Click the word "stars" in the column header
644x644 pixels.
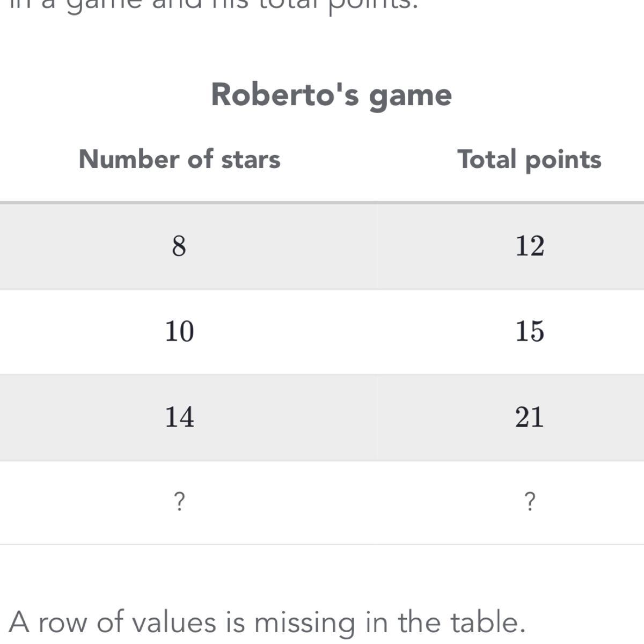tap(251, 159)
